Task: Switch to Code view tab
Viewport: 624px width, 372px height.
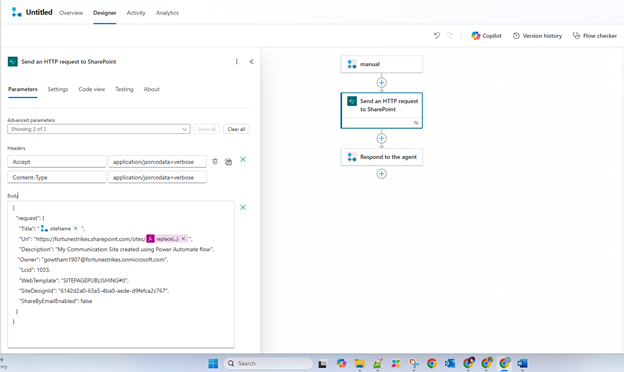Action: [92, 89]
